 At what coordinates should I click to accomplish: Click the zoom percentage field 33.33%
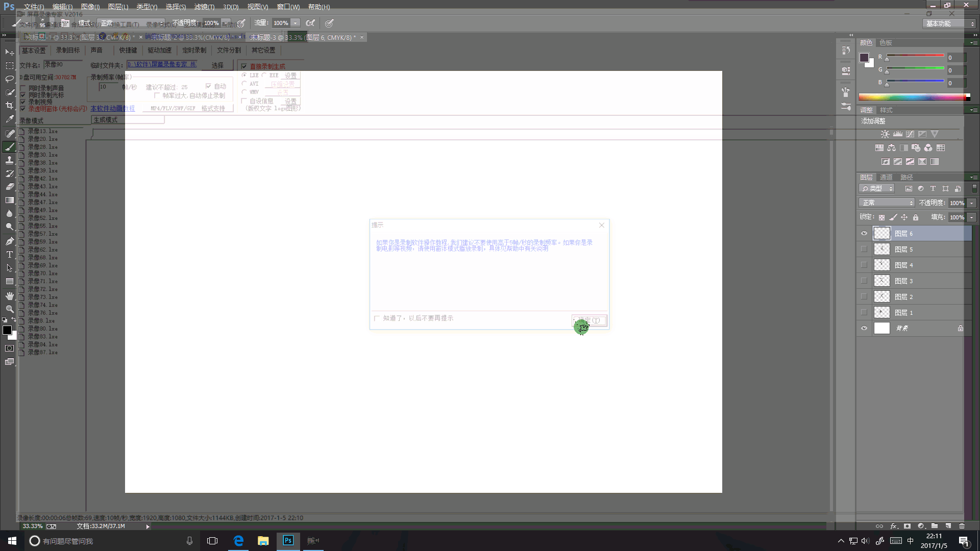(x=33, y=526)
